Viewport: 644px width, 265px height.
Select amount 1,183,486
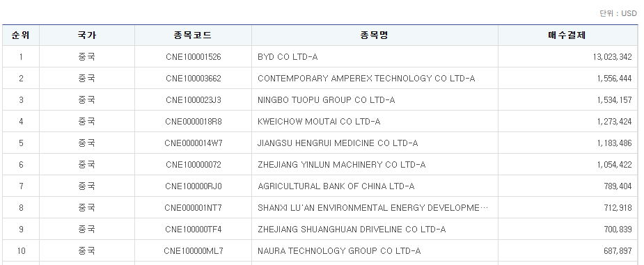pos(615,143)
